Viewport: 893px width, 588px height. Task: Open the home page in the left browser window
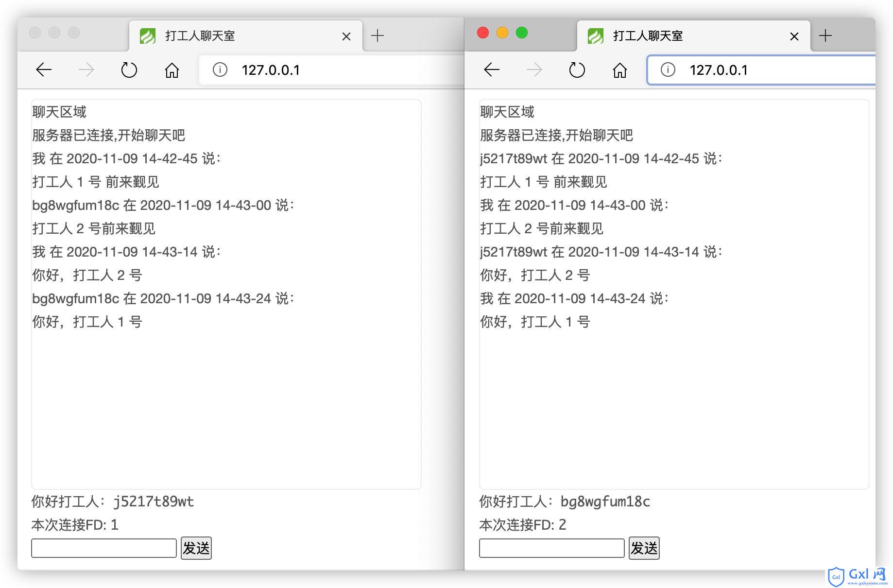(172, 70)
